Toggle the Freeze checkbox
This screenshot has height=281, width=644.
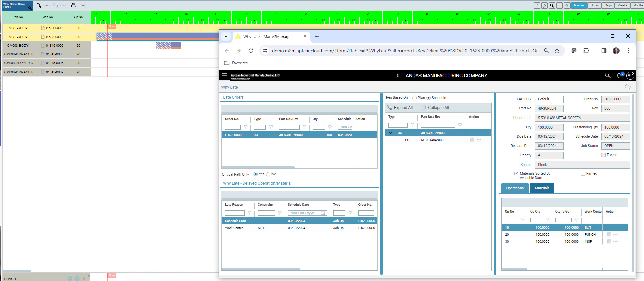(604, 155)
